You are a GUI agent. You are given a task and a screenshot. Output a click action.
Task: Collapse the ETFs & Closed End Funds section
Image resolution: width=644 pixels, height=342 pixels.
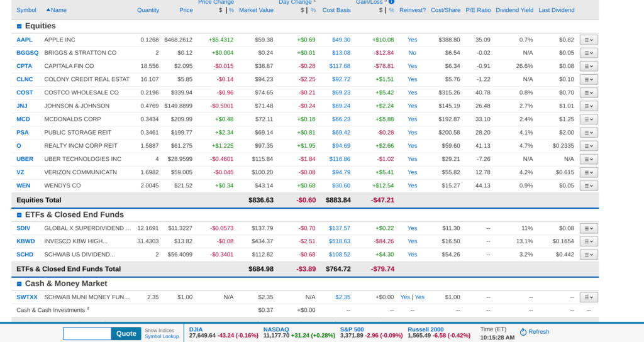tap(19, 215)
